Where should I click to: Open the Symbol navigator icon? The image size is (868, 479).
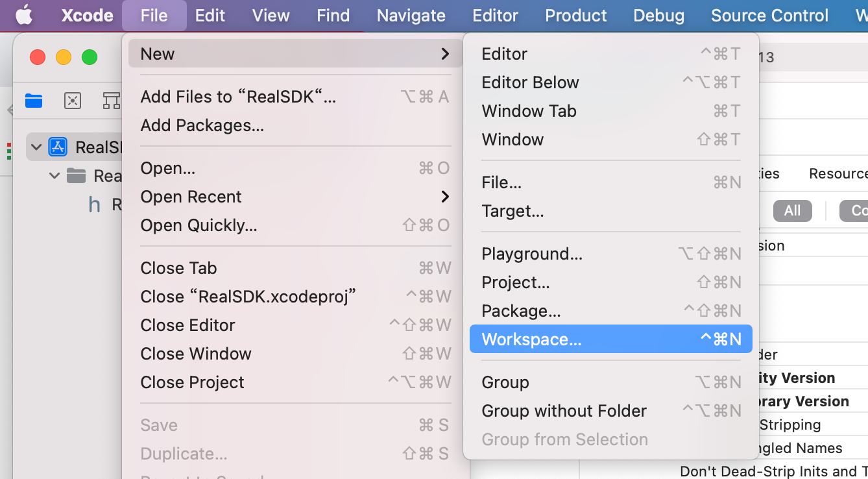pyautogui.click(x=111, y=101)
